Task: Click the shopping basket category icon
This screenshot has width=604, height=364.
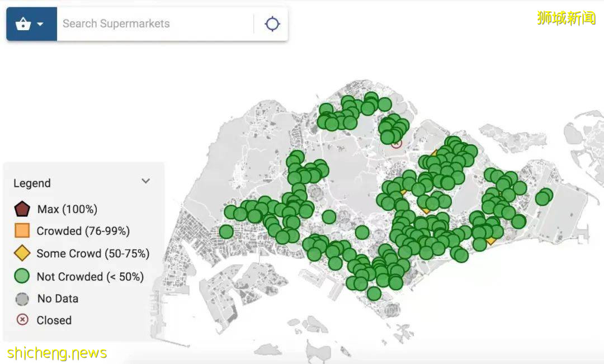Action: click(23, 24)
